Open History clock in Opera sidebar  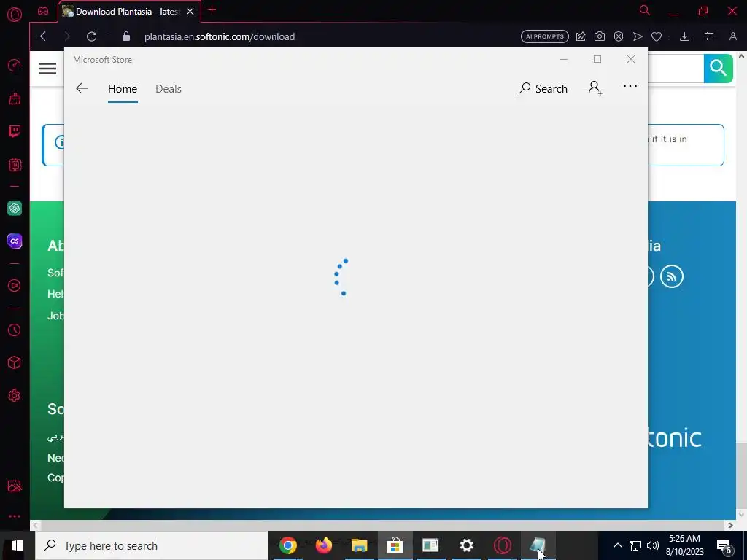tap(15, 330)
